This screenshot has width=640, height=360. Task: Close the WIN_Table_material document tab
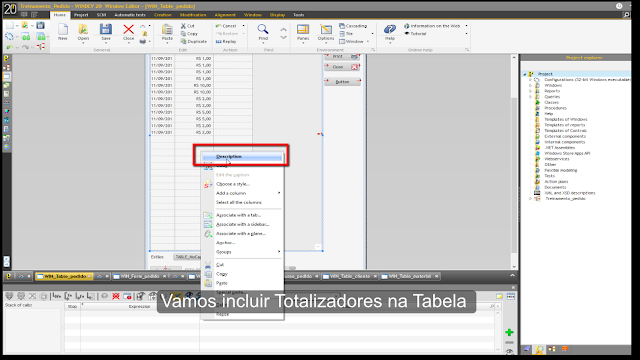tap(436, 276)
